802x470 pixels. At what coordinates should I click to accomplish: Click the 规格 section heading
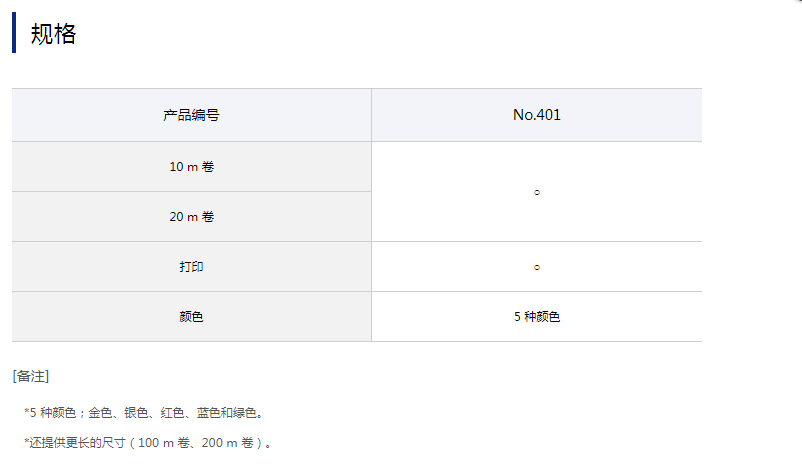coord(53,34)
